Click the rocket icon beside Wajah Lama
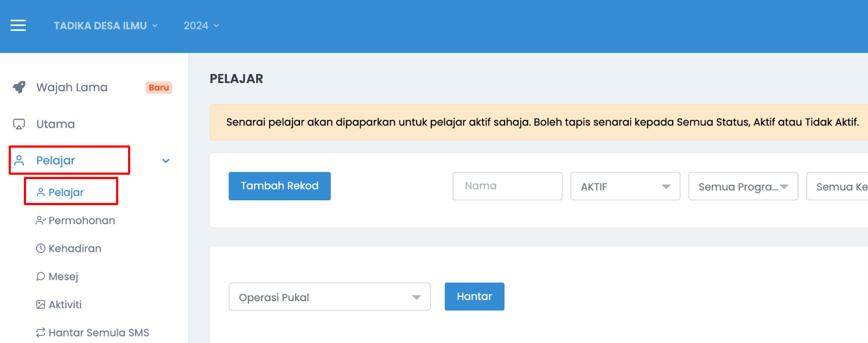 pos(19,87)
